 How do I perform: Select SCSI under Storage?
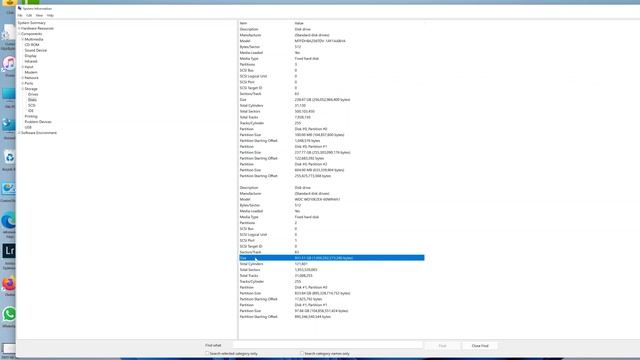(x=32, y=105)
